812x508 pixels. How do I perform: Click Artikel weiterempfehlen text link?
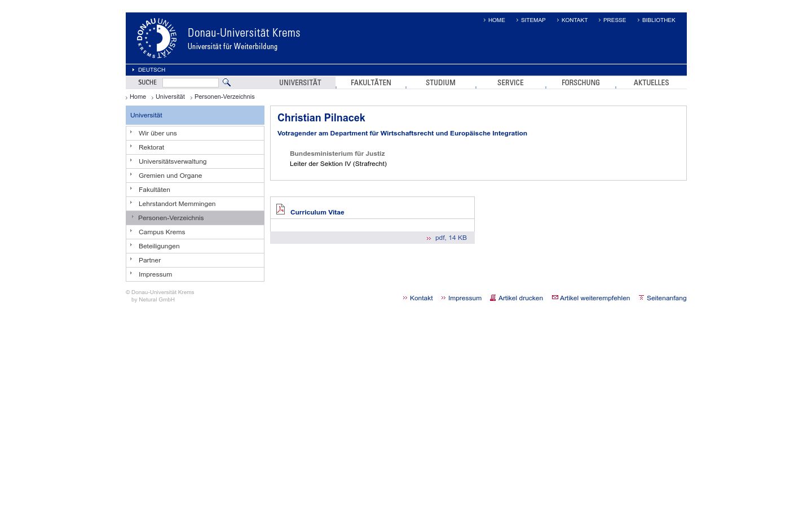[595, 298]
